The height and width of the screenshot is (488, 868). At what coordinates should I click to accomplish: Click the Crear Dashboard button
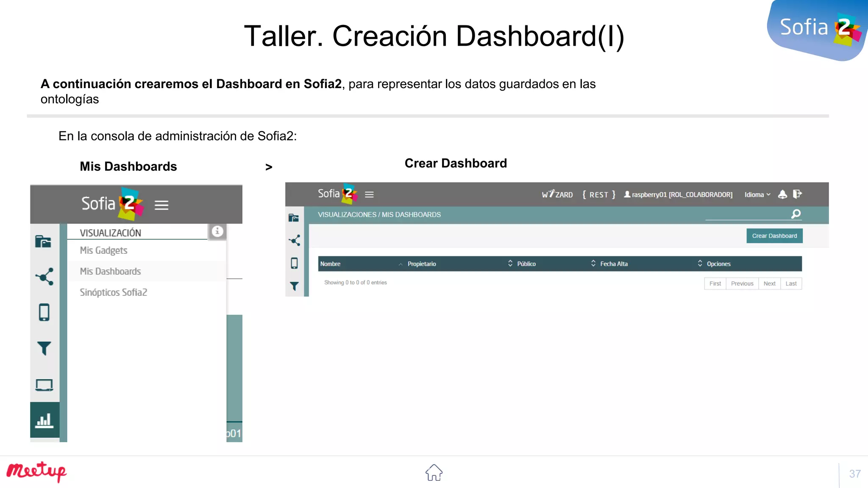click(774, 236)
